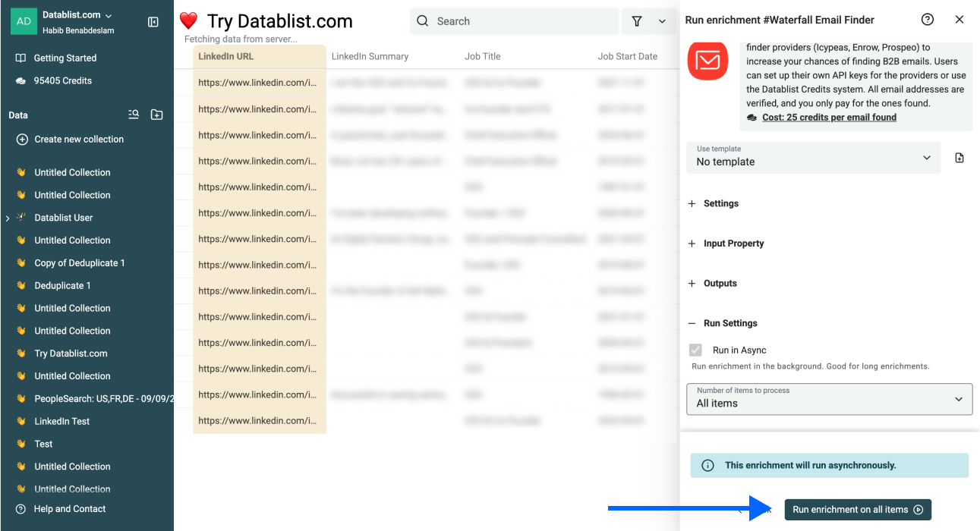This screenshot has height=531, width=980.
Task: Toggle the Run in Async checkbox
Action: (x=695, y=350)
